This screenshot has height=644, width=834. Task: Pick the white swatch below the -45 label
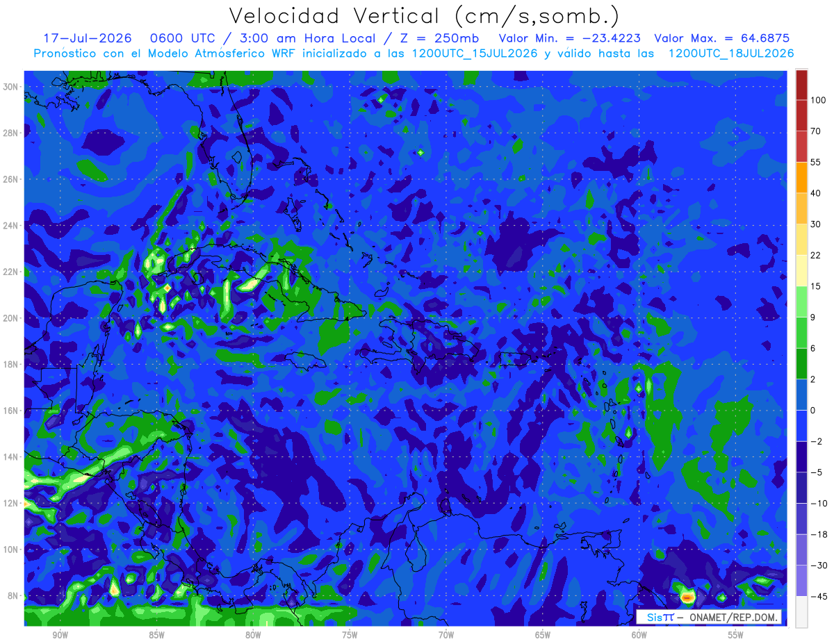click(x=801, y=611)
